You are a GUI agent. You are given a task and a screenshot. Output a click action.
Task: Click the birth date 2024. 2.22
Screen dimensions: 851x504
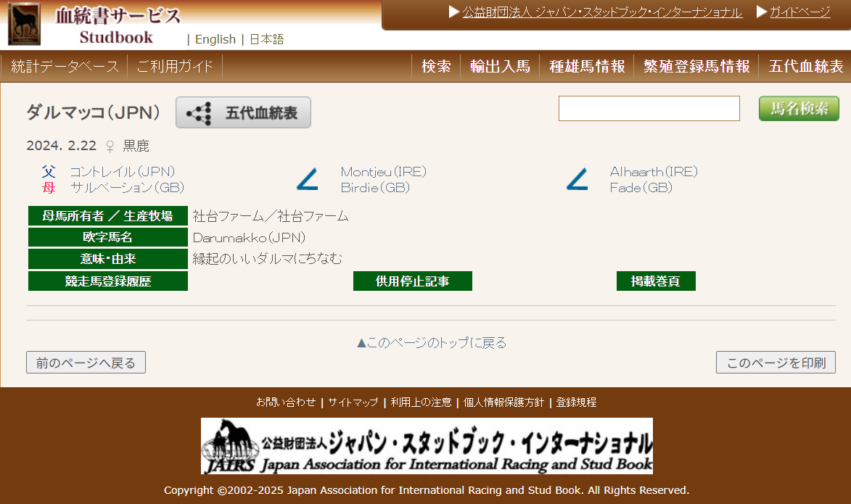coord(62,146)
